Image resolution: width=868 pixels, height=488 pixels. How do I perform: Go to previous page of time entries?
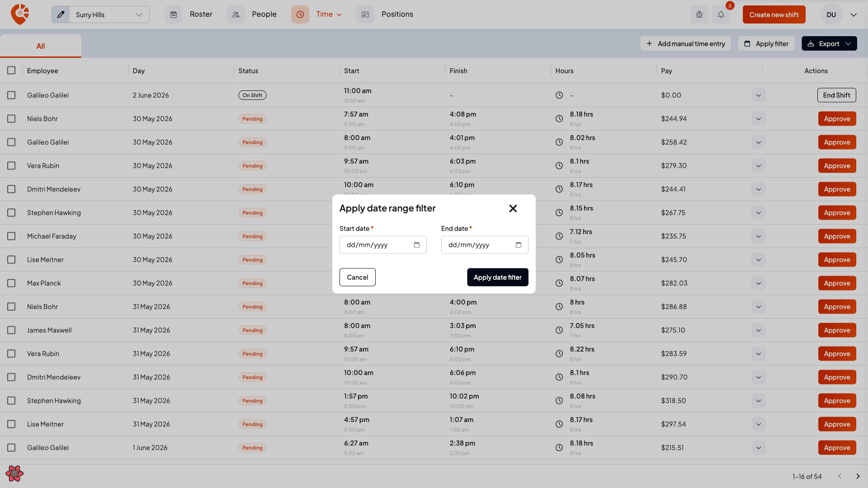click(840, 476)
